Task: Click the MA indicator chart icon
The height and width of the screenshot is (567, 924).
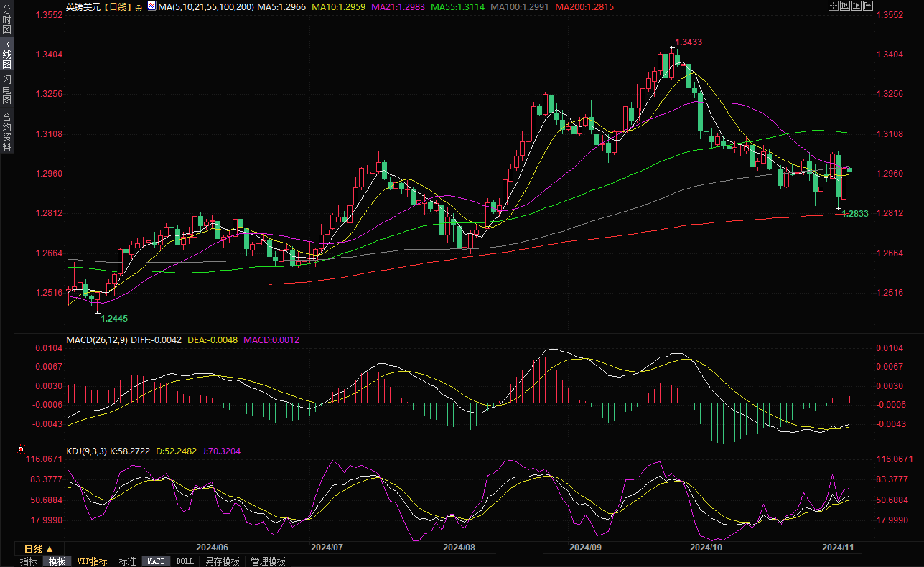Action: pos(151,6)
